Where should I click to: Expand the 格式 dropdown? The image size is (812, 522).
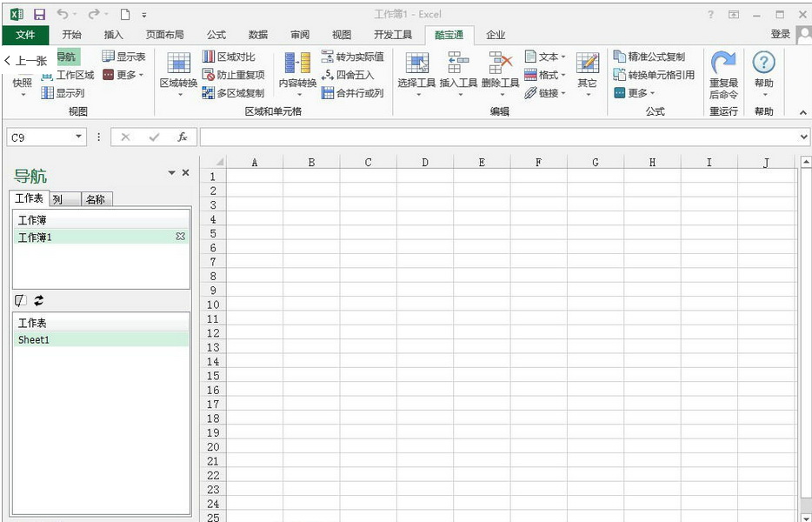(x=545, y=75)
